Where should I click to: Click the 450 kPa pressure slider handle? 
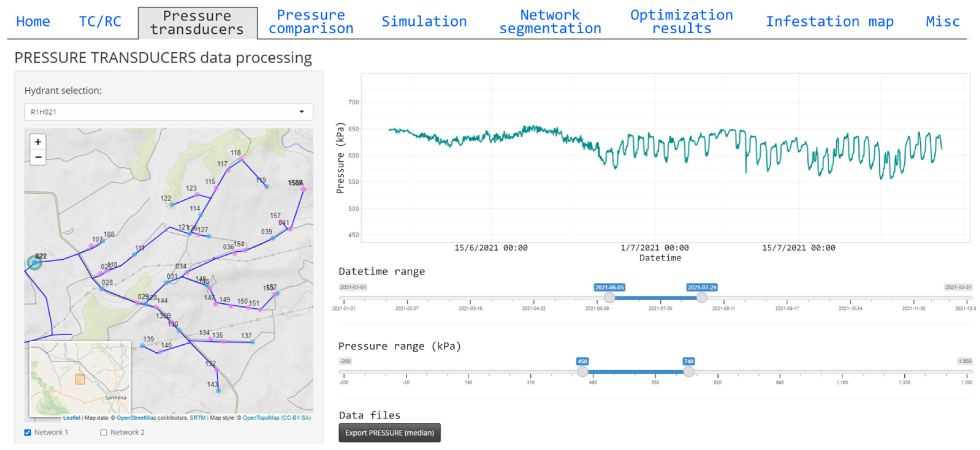(582, 371)
